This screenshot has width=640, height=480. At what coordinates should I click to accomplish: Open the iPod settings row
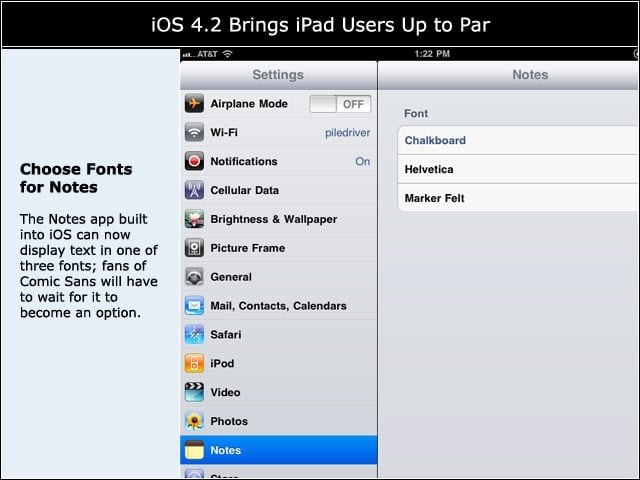(x=278, y=363)
